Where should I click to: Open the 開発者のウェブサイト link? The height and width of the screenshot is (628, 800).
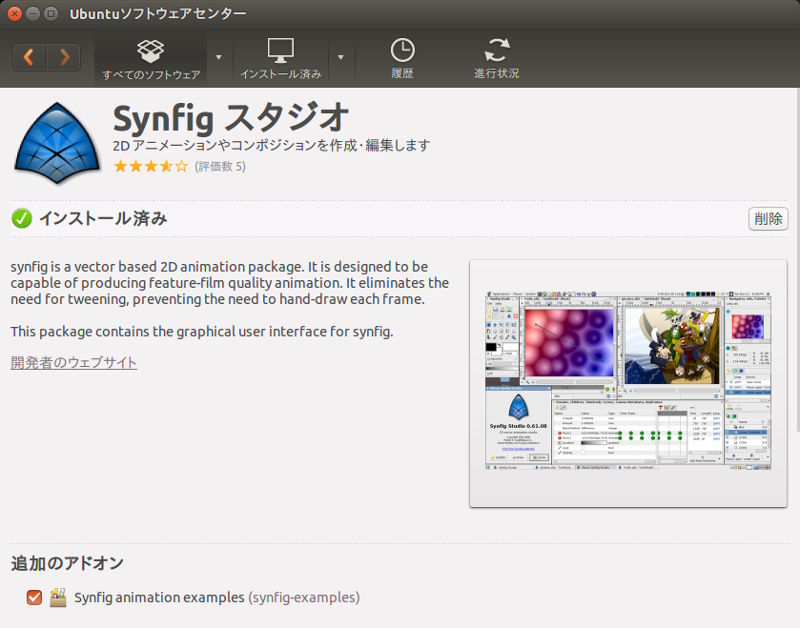pyautogui.click(x=73, y=363)
